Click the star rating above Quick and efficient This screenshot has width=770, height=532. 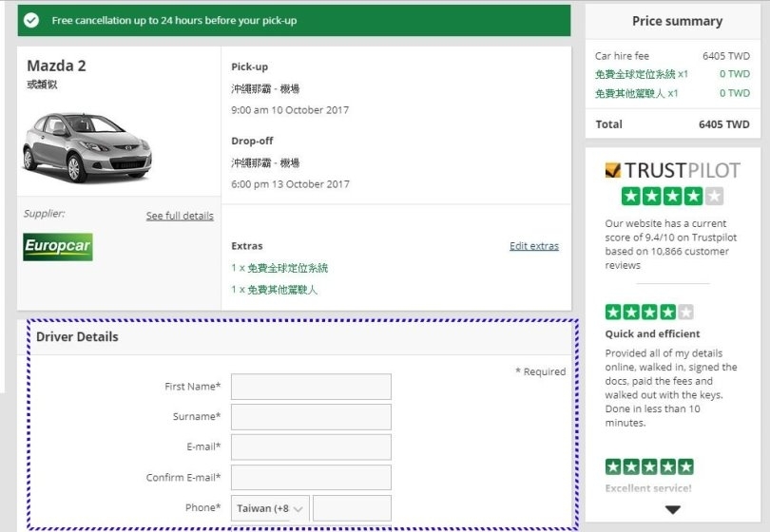coord(649,312)
